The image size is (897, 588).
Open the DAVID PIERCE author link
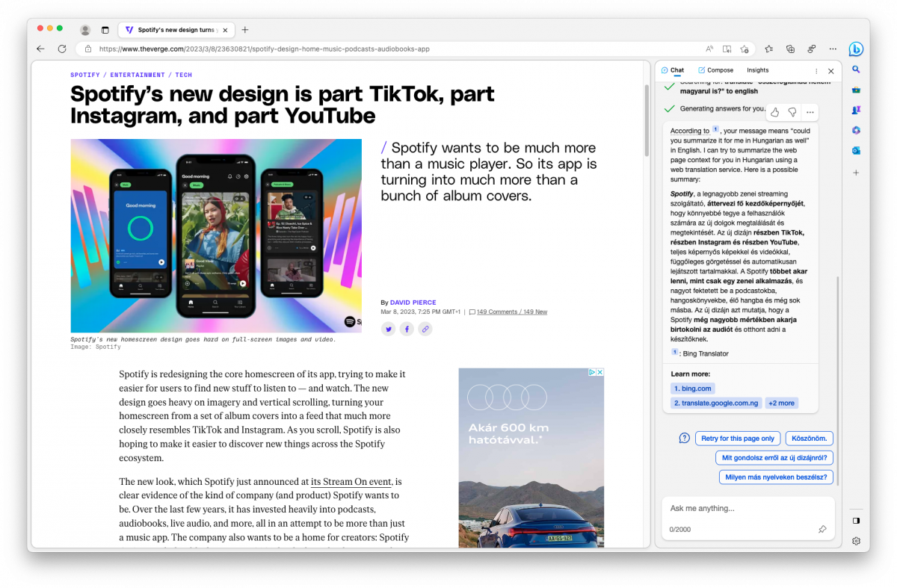point(413,303)
